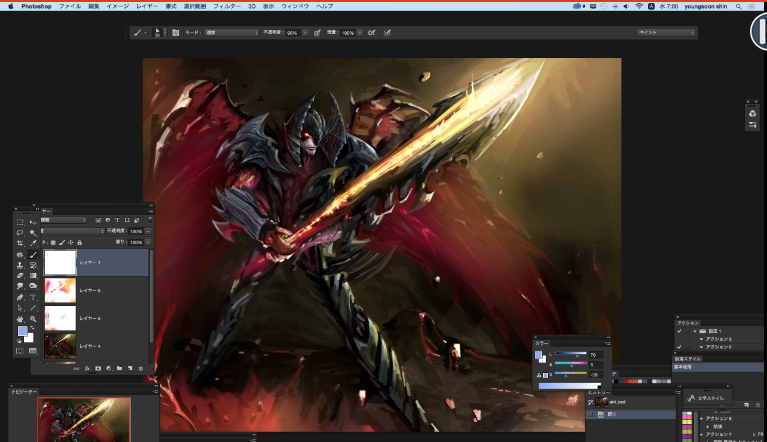Select the Brush tool in the toolbox
The image size is (767, 442).
pos(33,255)
